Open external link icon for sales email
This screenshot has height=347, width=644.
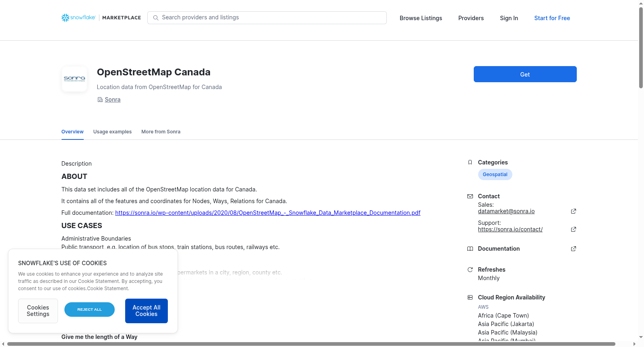pyautogui.click(x=574, y=211)
